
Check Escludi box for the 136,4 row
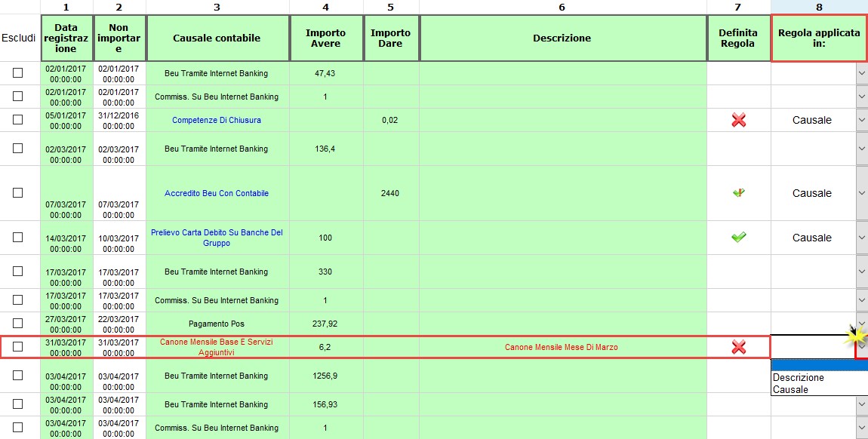tap(17, 148)
